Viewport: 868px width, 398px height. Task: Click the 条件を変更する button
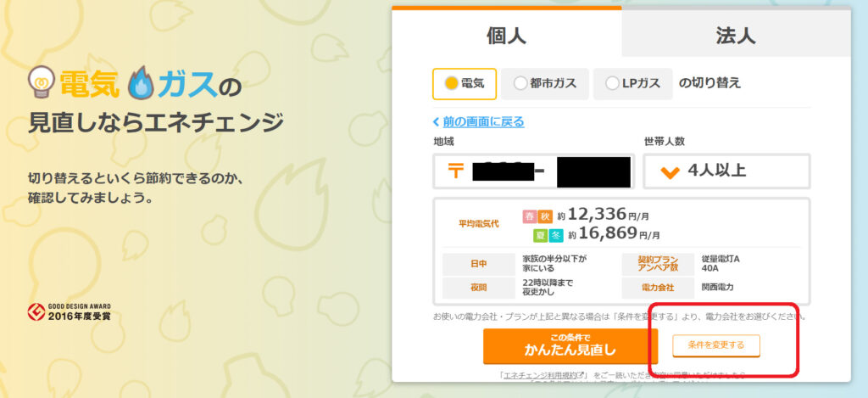(x=716, y=345)
